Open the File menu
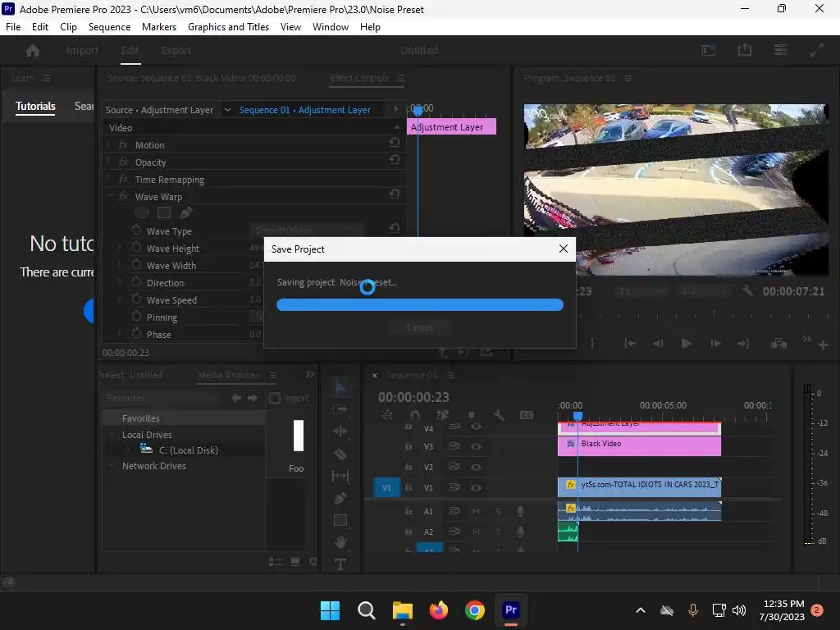Screen dimensions: 840x630 (x=13, y=27)
